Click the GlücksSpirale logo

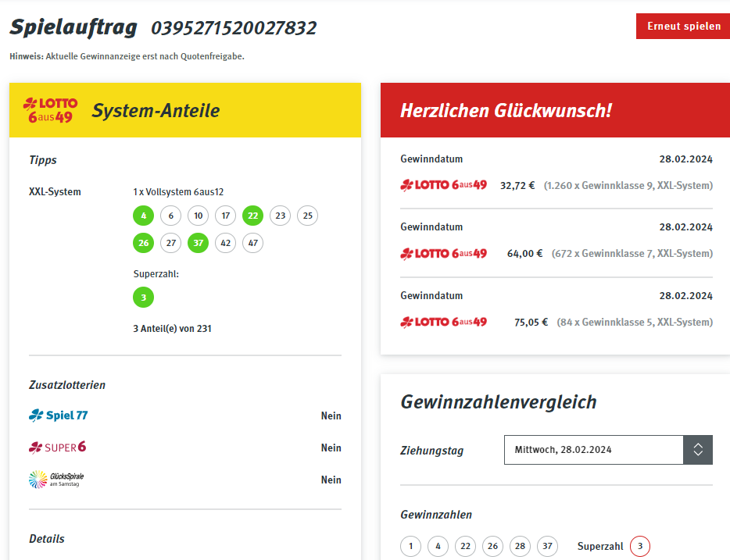(x=56, y=479)
